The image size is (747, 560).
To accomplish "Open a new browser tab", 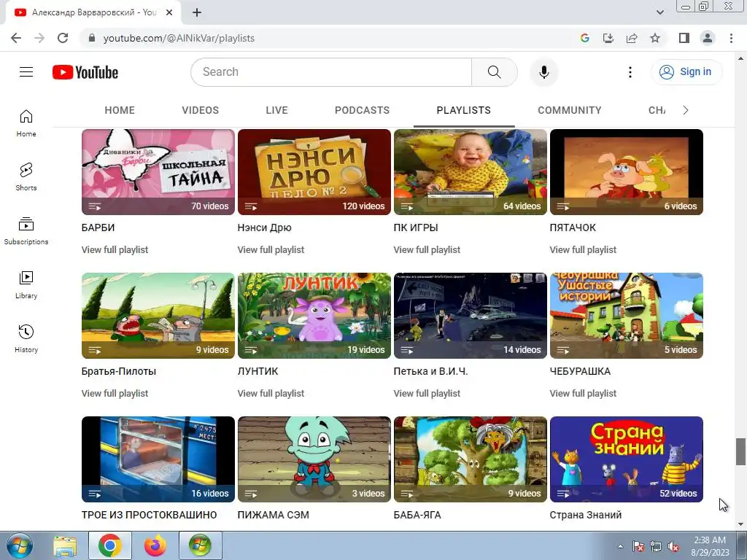I will 197,12.
